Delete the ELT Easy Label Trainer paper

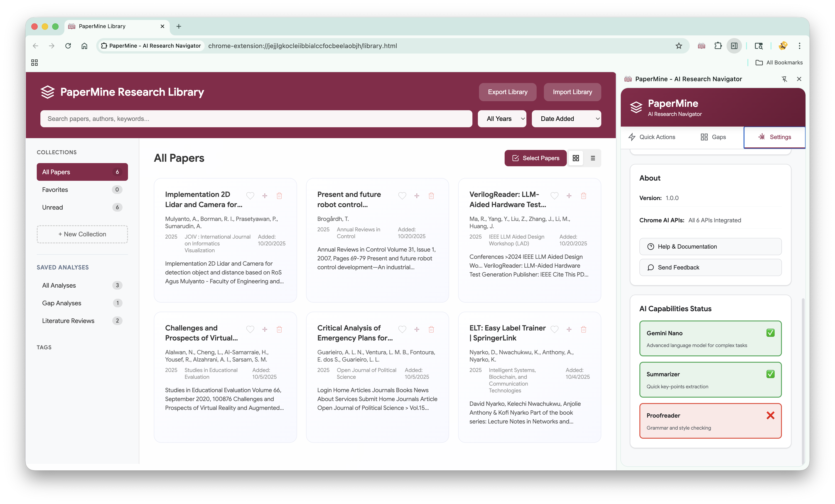pos(584,329)
